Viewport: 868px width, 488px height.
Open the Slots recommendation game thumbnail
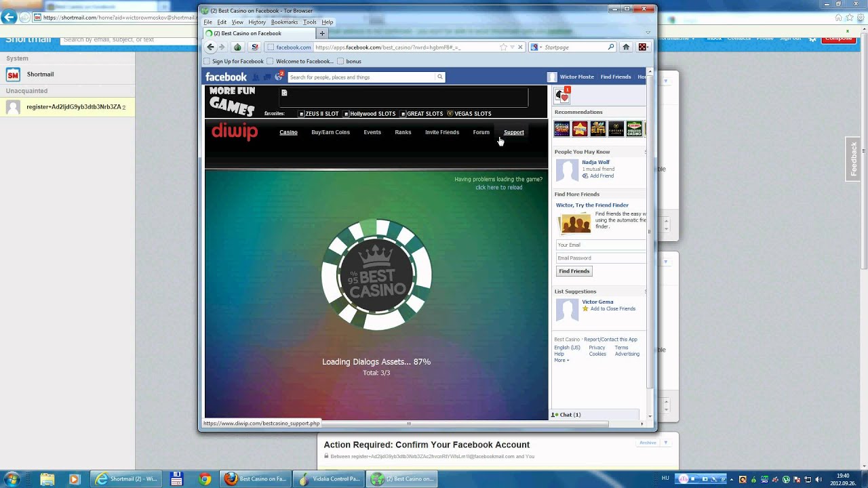tap(597, 129)
